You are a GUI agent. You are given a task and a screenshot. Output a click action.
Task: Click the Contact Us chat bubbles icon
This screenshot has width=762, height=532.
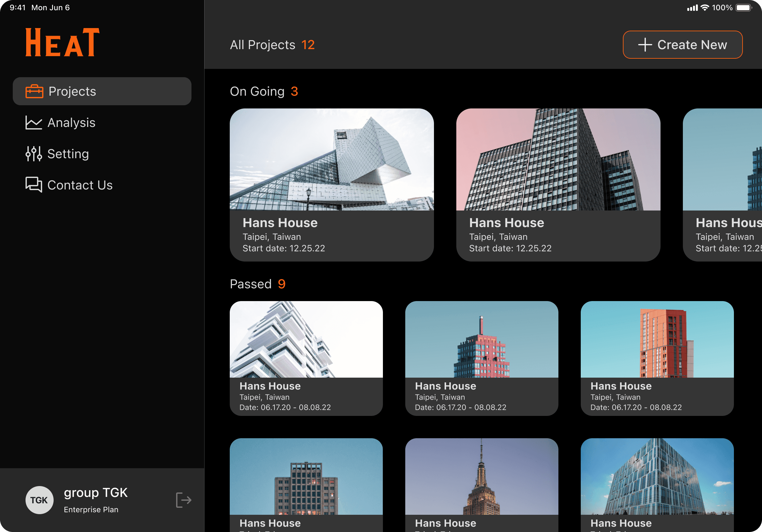click(34, 185)
